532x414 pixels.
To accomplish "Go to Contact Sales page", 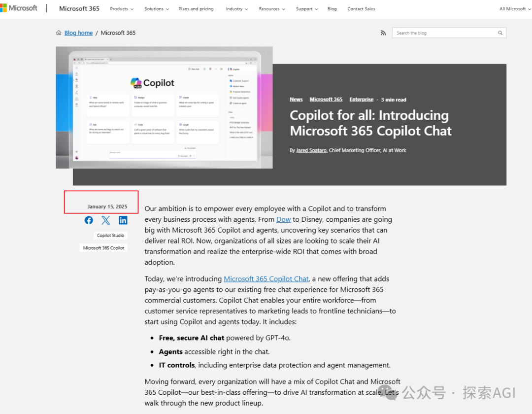I will coord(361,9).
